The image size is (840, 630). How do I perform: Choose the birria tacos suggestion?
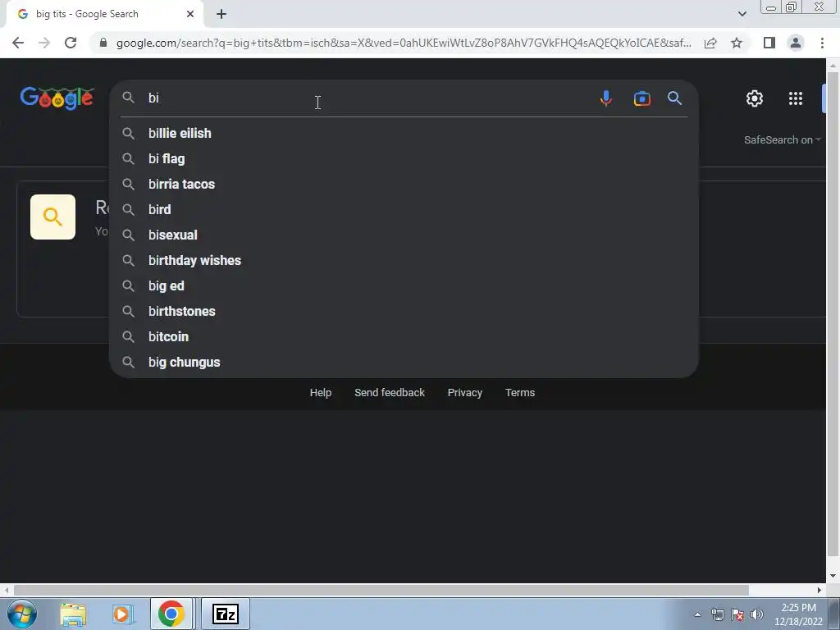tap(404, 185)
